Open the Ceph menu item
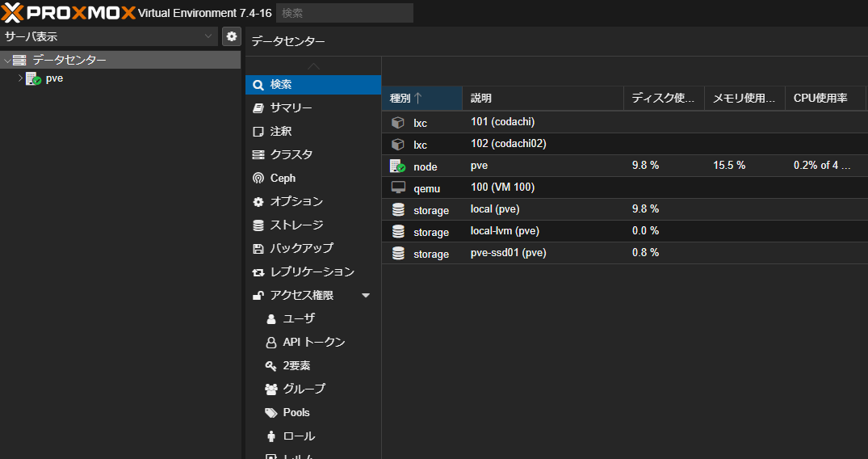The height and width of the screenshot is (459, 868). pos(313,178)
